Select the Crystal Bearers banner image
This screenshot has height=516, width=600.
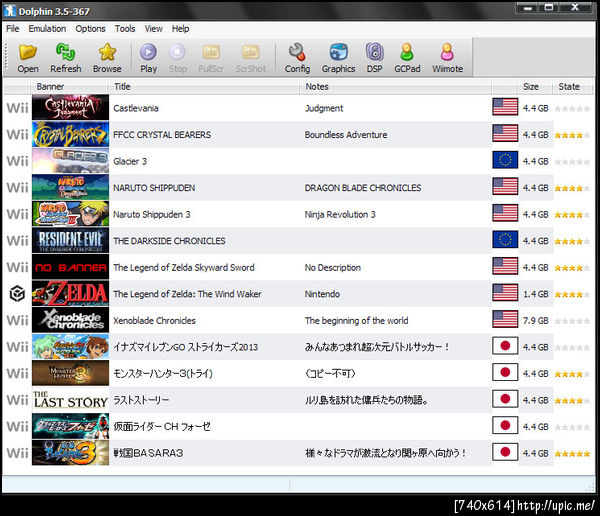(70, 134)
